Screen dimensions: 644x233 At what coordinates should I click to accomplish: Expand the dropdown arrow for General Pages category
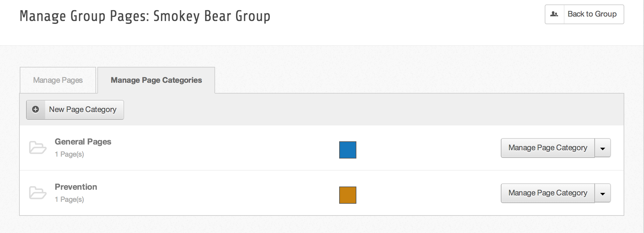pyautogui.click(x=603, y=148)
